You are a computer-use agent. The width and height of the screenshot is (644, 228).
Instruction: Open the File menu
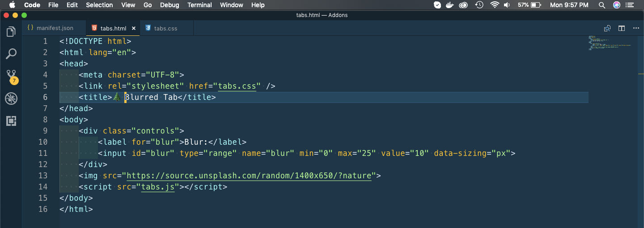click(53, 5)
